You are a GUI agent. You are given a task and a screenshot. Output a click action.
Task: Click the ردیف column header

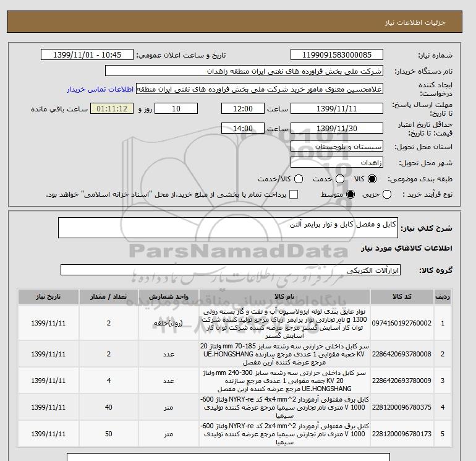click(x=443, y=296)
